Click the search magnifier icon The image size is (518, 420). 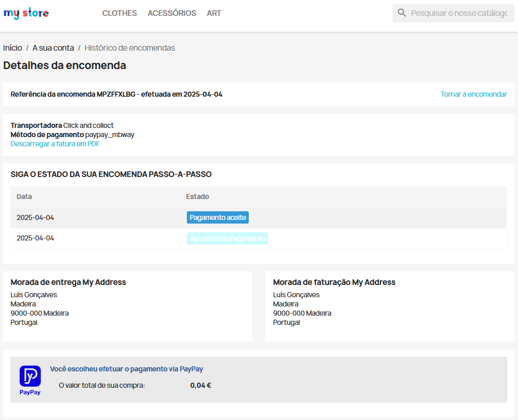click(x=402, y=13)
